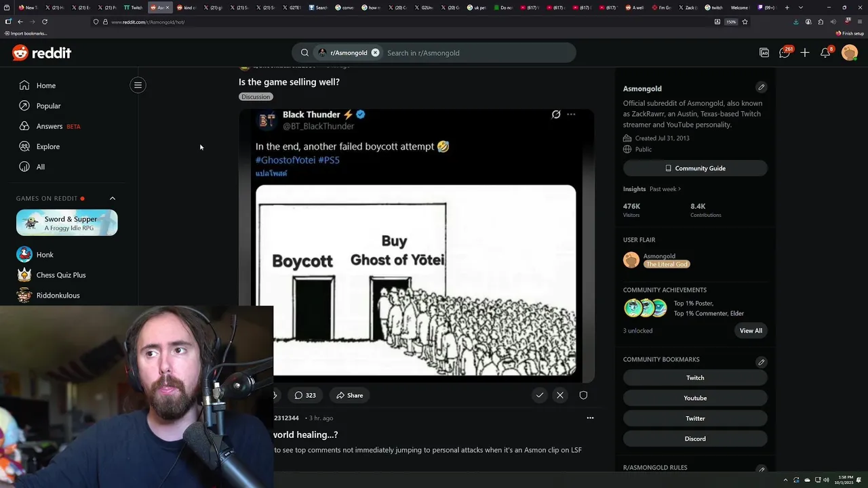Collapse the Games on Reddit section
Image resolution: width=868 pixels, height=488 pixels.
click(113, 199)
